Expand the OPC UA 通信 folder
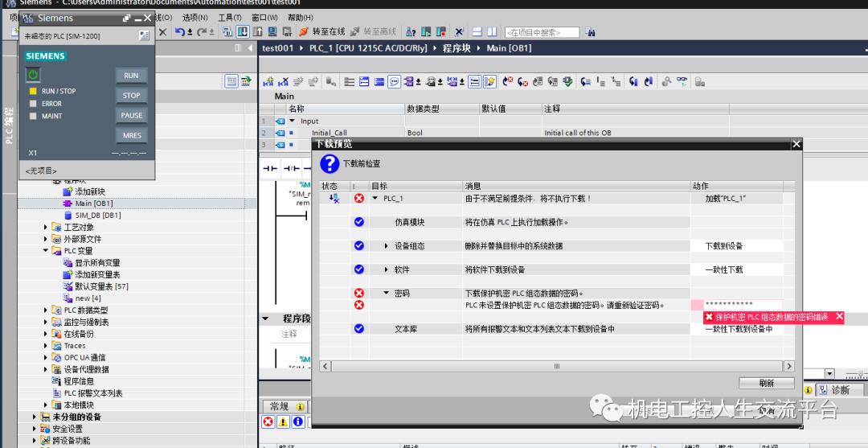Screen dimensions: 868x448 click(45, 358)
